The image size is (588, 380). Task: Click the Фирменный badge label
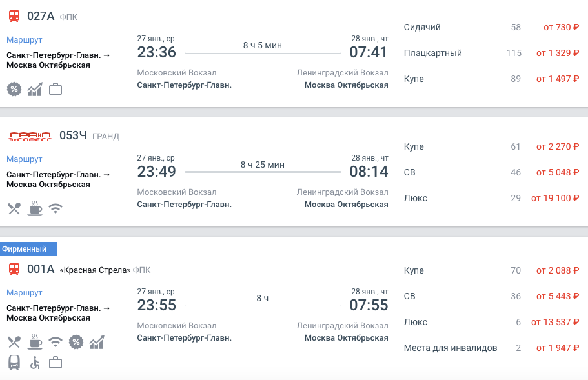[28, 249]
